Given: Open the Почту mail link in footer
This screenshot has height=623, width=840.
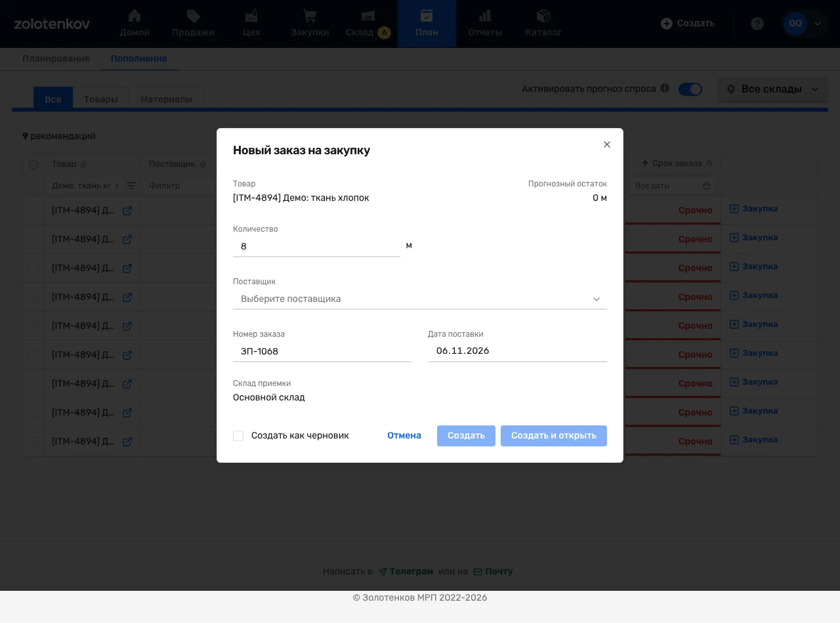Looking at the screenshot, I should click(x=493, y=571).
